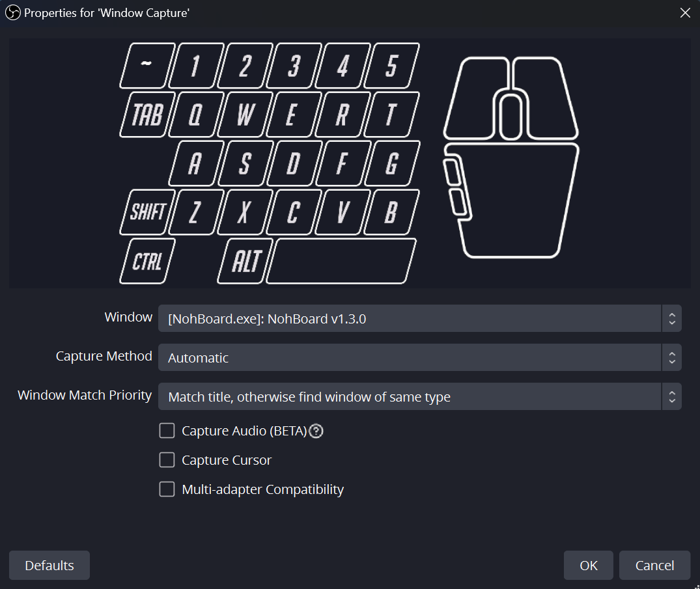Toggle Multi-adapter Compatibility

point(167,489)
